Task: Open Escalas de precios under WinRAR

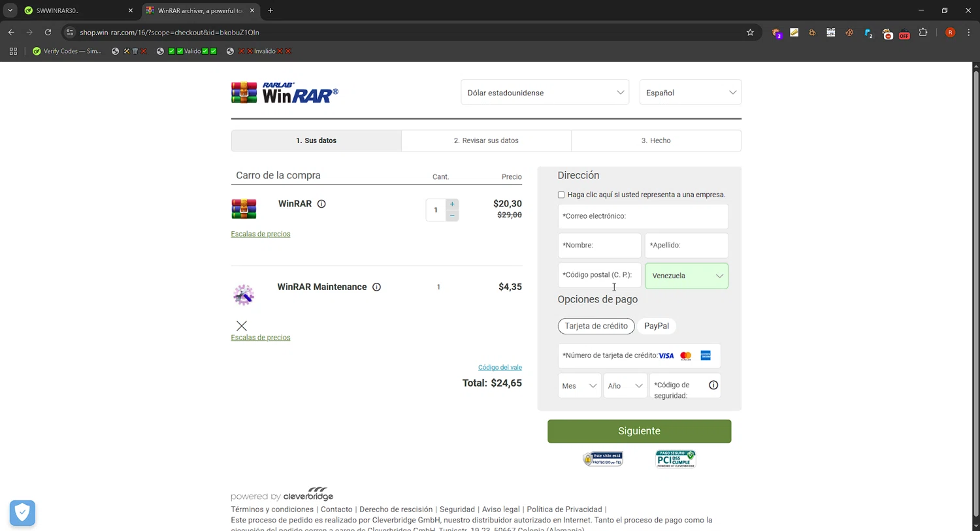Action: tap(261, 234)
